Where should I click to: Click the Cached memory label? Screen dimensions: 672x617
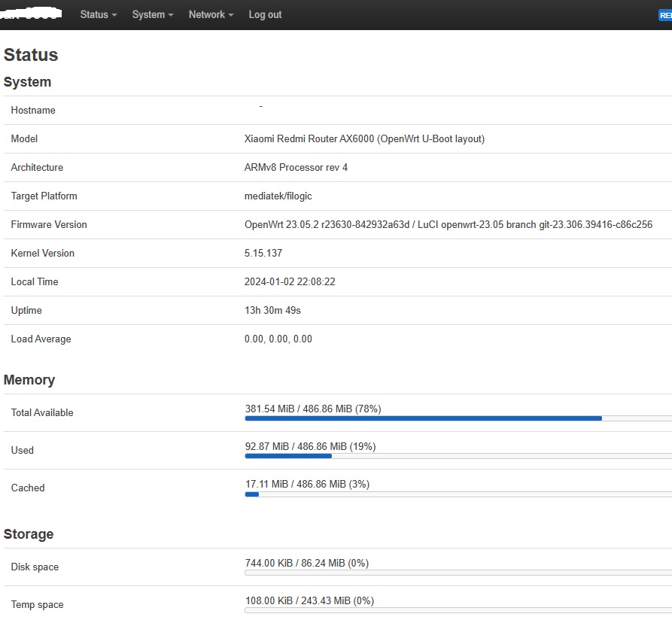tap(27, 488)
